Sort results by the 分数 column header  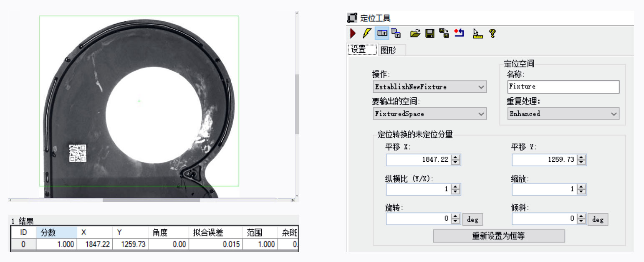click(x=57, y=233)
